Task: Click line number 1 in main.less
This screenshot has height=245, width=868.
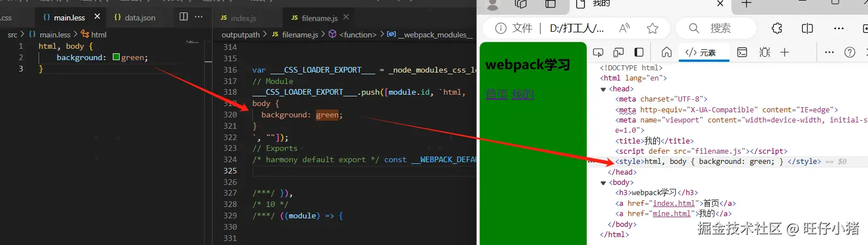Action: click(20, 46)
